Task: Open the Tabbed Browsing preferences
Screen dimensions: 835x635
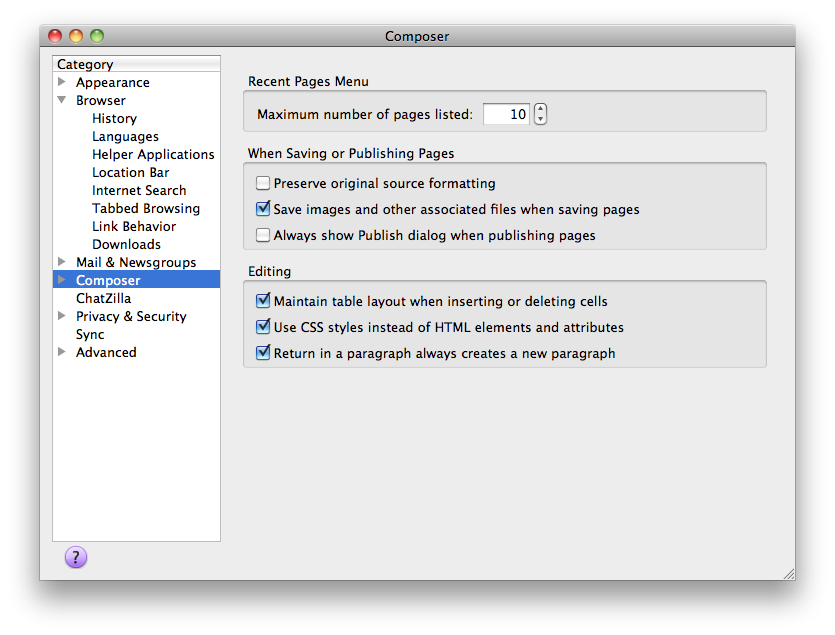Action: [x=146, y=208]
